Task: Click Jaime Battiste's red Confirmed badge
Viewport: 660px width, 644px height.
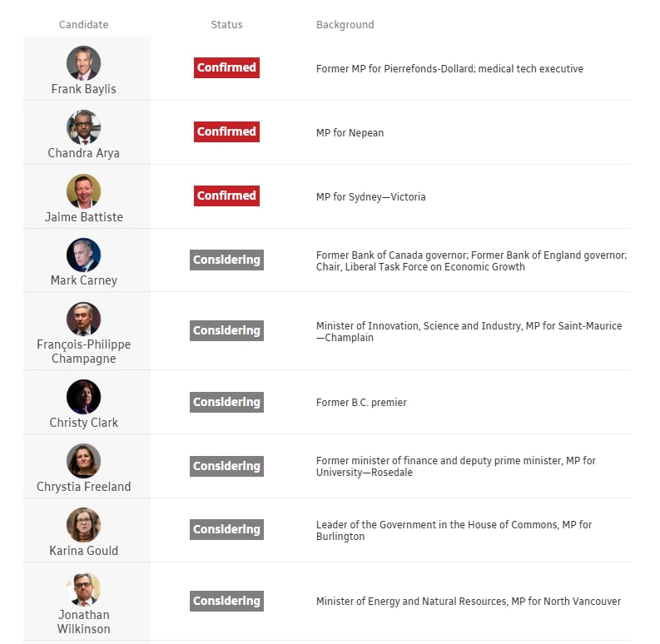Action: point(226,196)
